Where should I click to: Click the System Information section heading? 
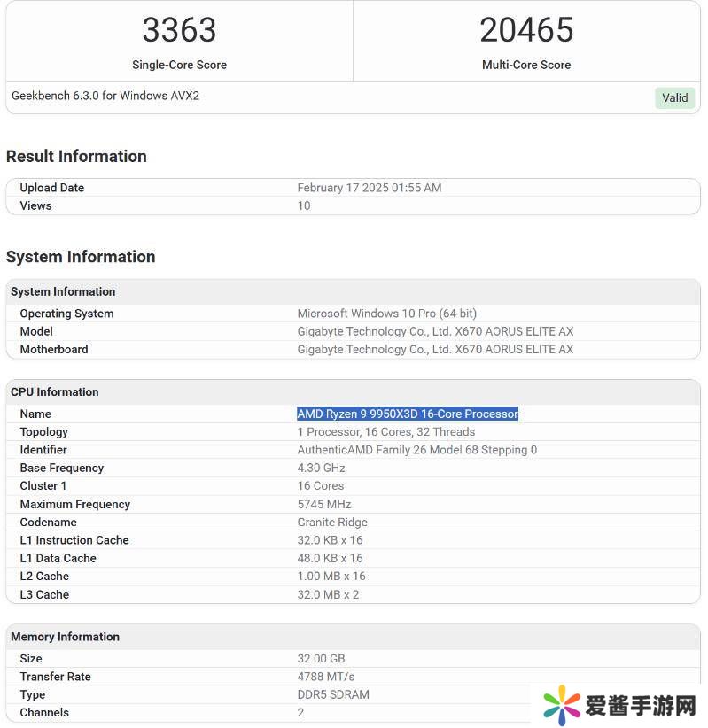pos(81,257)
